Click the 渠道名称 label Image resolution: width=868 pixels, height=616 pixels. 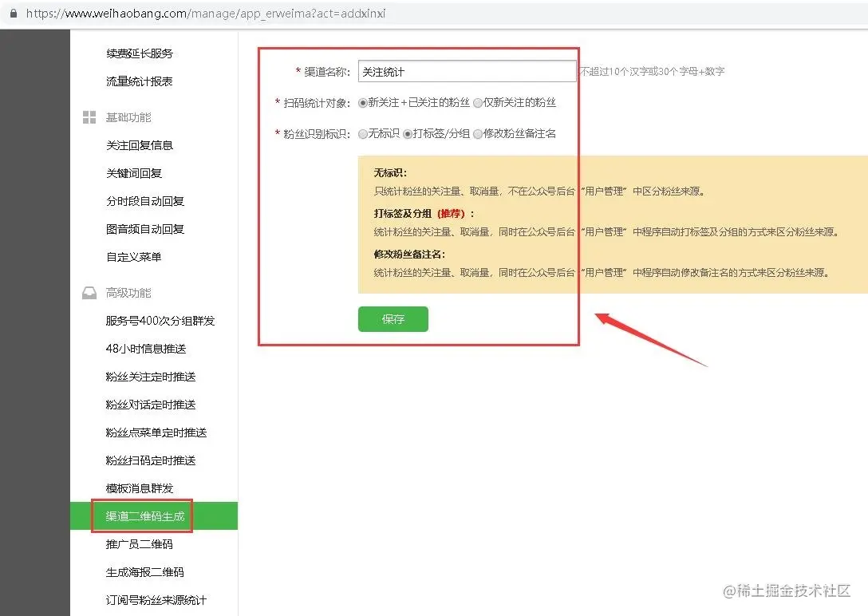[x=327, y=71]
